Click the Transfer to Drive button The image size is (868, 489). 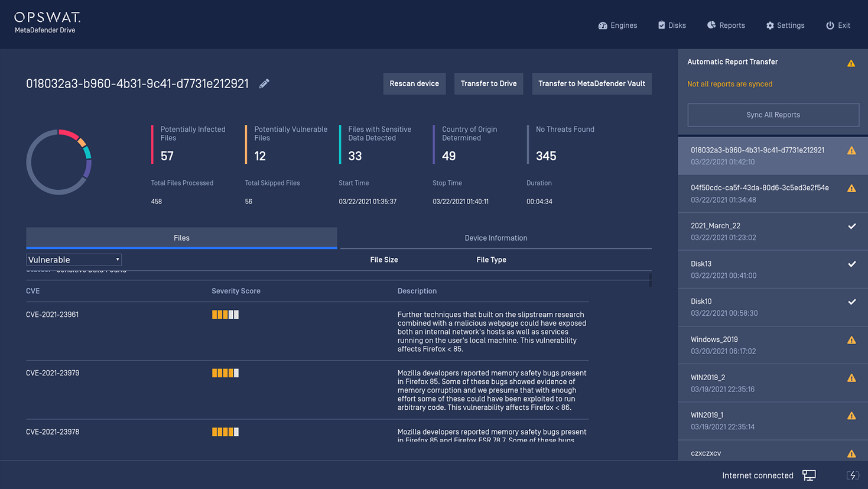489,83
